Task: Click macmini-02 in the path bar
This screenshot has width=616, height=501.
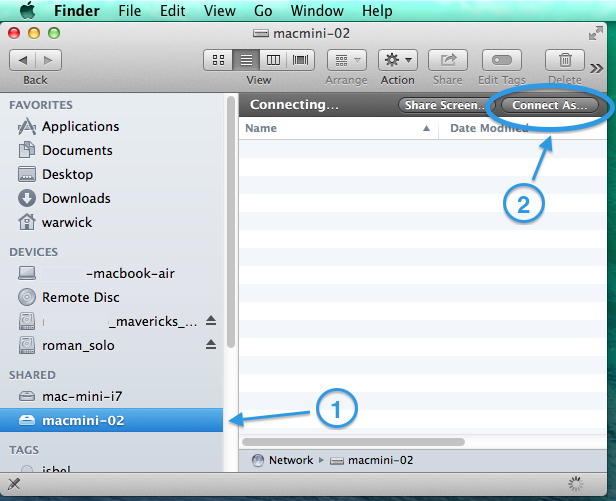Action: click(x=372, y=460)
